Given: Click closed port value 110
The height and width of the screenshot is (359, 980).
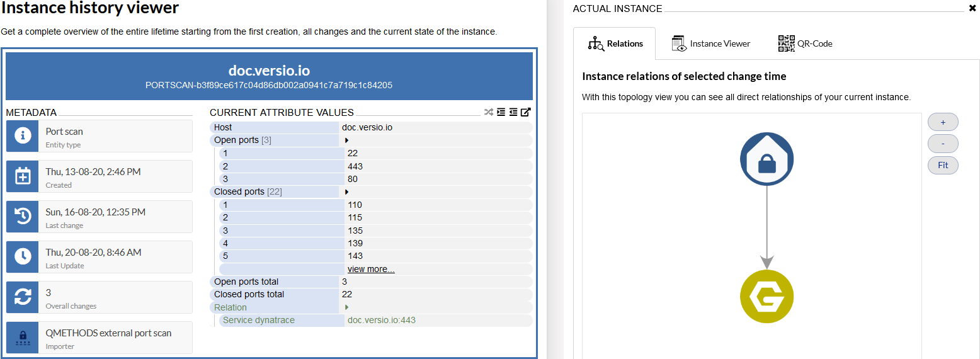Looking at the screenshot, I should 355,205.
